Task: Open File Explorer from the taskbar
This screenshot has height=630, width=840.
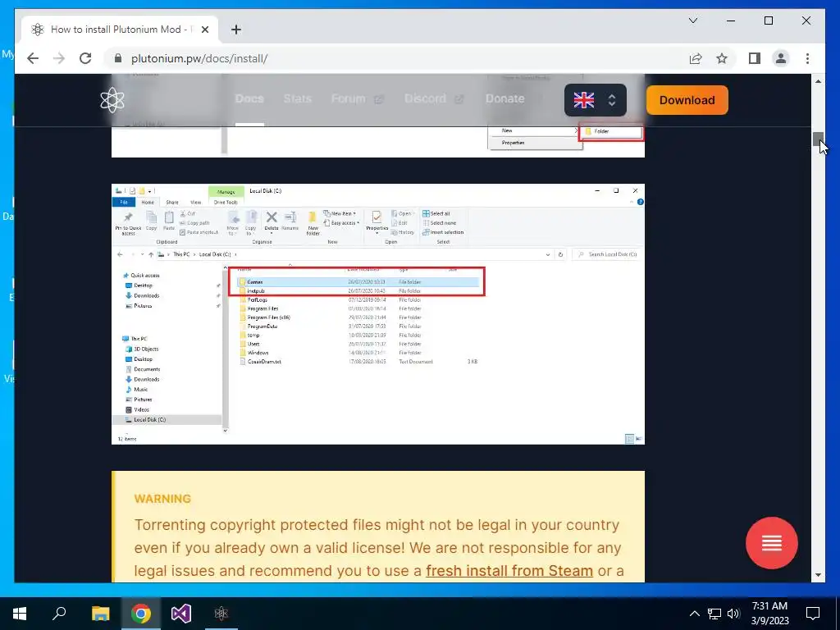Action: tap(101, 614)
